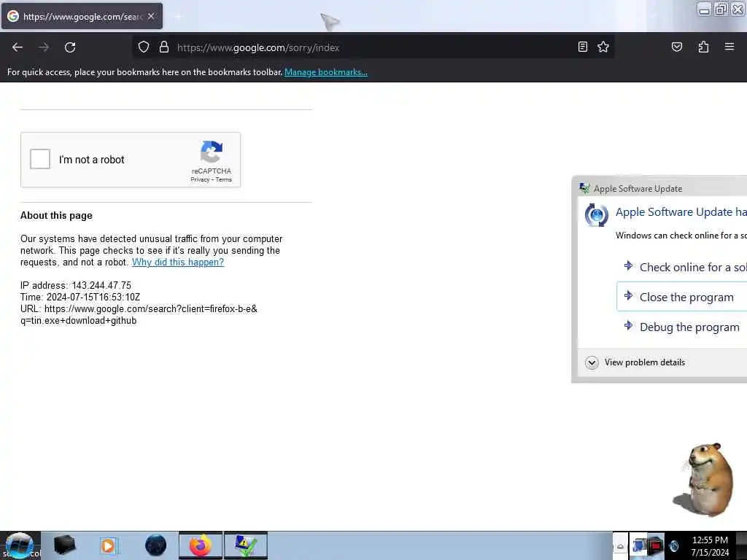Viewport: 747px width, 560px height.
Task: Click the red screen tray icon
Action: tap(656, 545)
